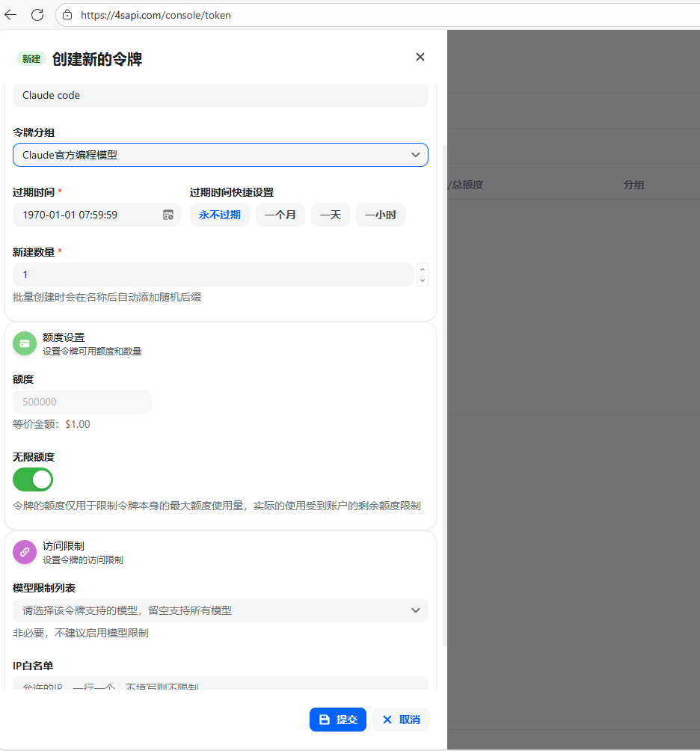Click the 分组 column header behind the panel
This screenshot has height=751, width=700.
(x=633, y=185)
